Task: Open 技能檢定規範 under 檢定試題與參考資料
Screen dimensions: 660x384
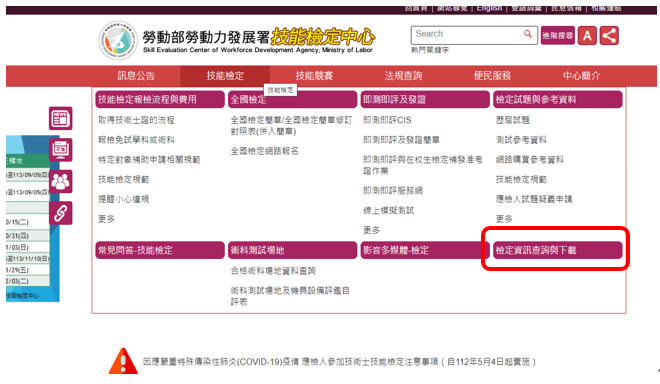Action: 521,179
